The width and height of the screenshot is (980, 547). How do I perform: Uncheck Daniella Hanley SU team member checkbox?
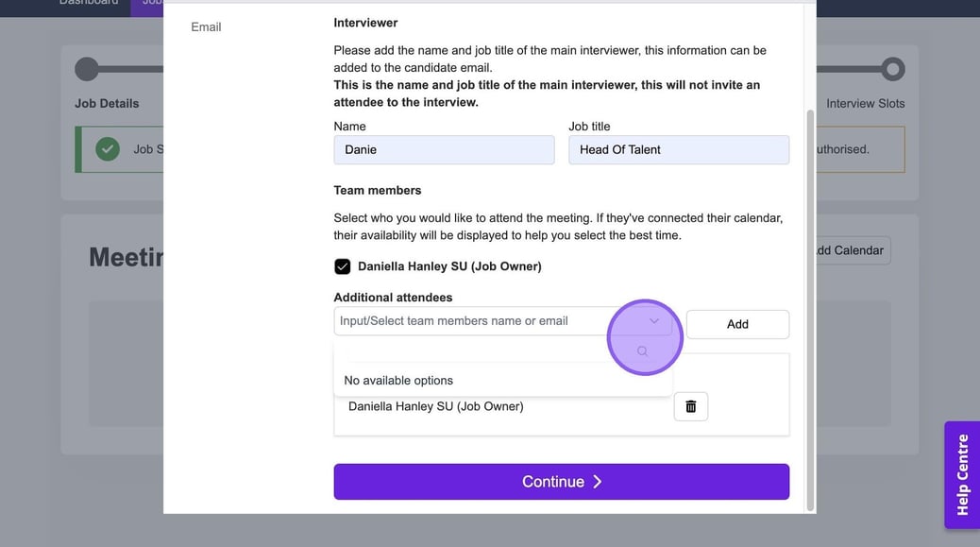tap(343, 266)
